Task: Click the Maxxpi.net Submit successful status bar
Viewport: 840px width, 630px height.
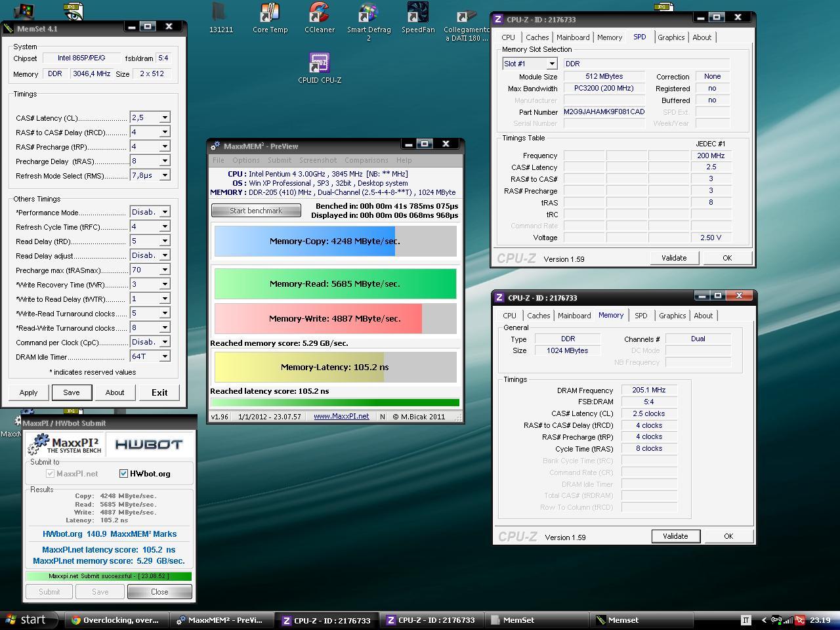Action: point(108,576)
